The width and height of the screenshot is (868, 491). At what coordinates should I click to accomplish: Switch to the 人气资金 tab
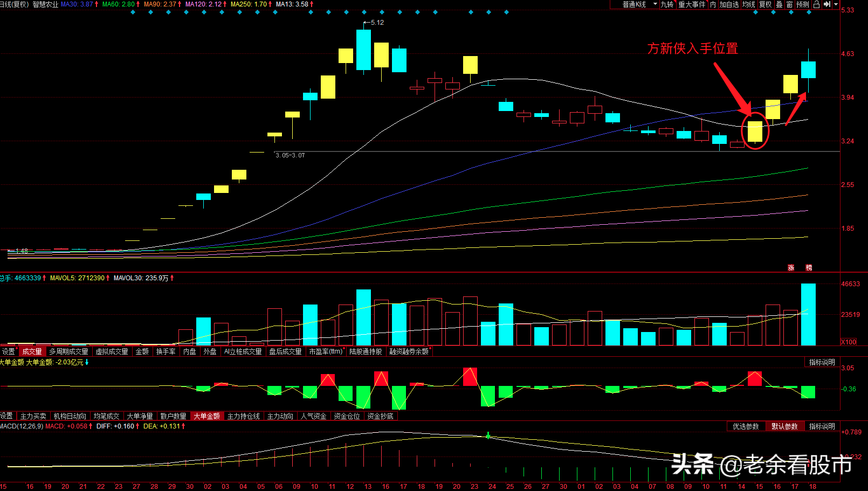pos(314,416)
